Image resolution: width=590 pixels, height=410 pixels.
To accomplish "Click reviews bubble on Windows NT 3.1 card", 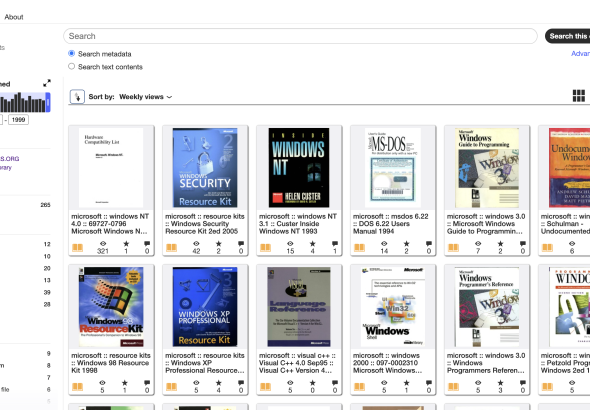I will tap(335, 244).
